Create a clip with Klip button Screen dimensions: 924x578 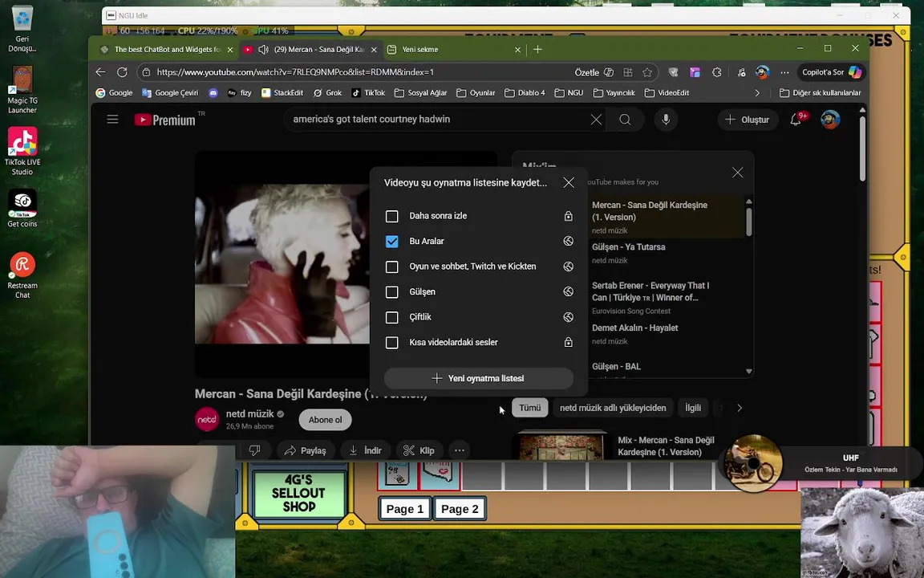tap(419, 450)
